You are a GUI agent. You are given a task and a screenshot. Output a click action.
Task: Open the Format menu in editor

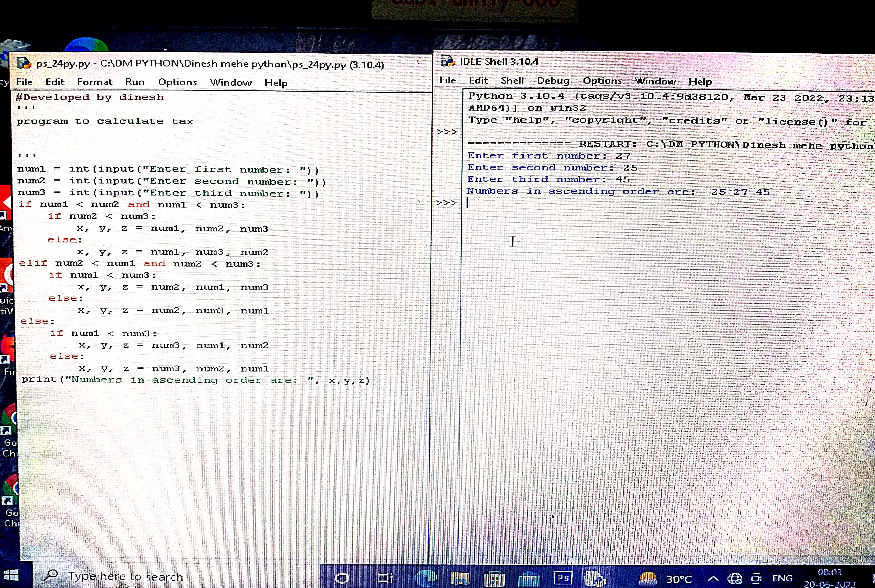[x=94, y=82]
